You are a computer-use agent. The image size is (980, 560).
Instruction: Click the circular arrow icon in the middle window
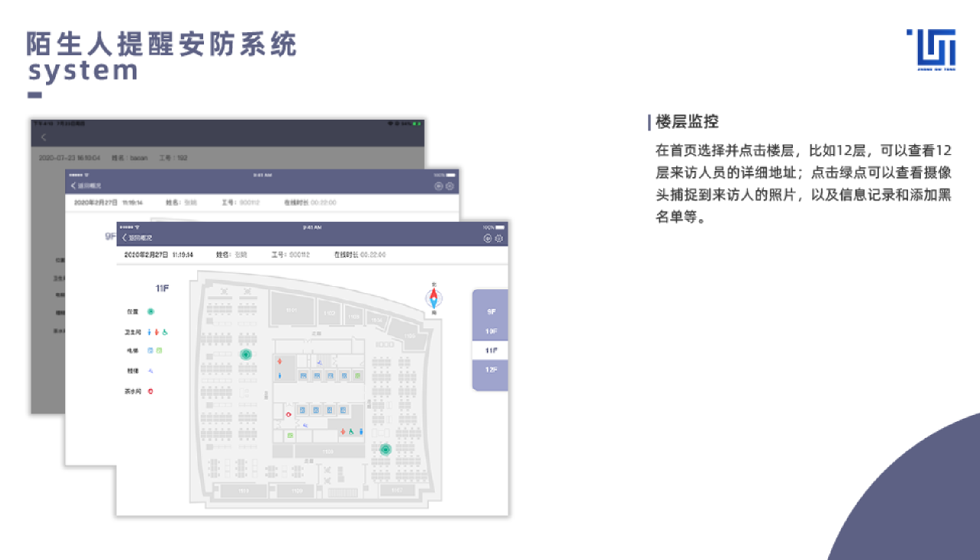(439, 186)
